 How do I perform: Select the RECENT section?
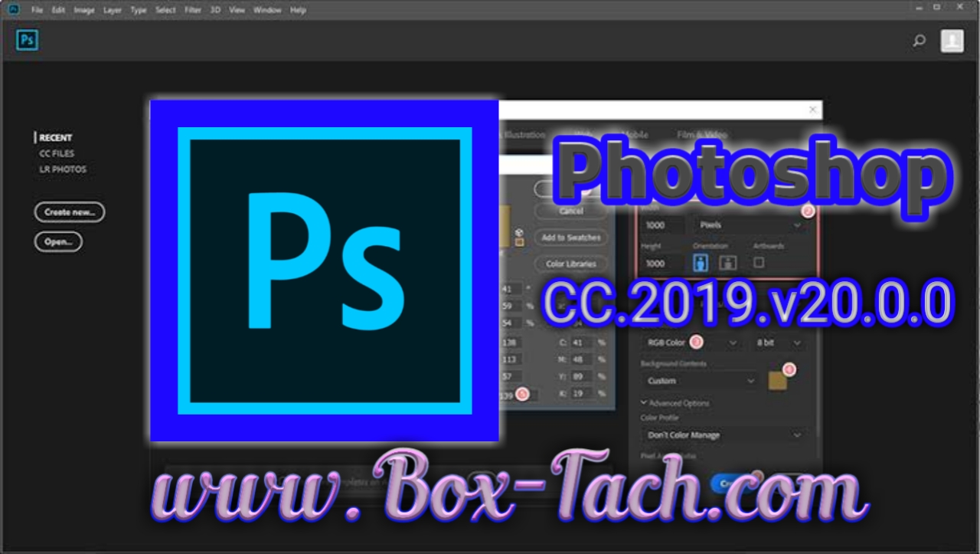tap(56, 138)
